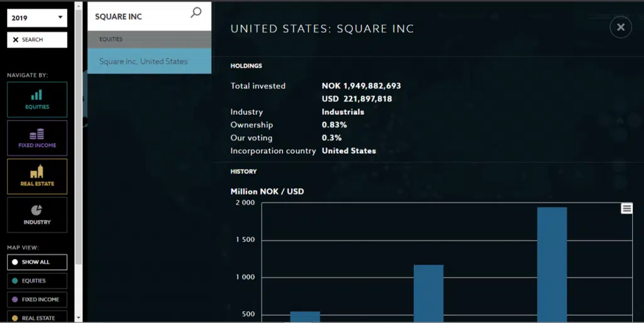Select the Real Estate map view option

point(37,318)
